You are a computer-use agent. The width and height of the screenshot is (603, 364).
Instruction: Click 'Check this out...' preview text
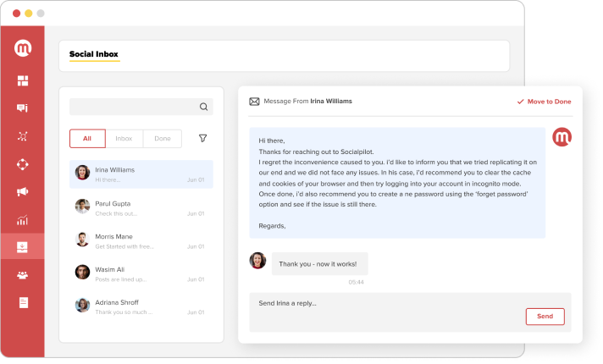pos(116,213)
